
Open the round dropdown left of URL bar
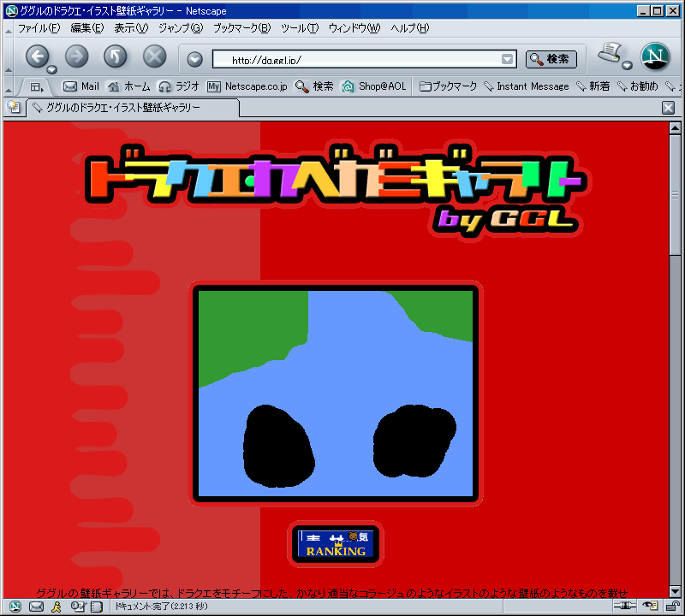(195, 59)
